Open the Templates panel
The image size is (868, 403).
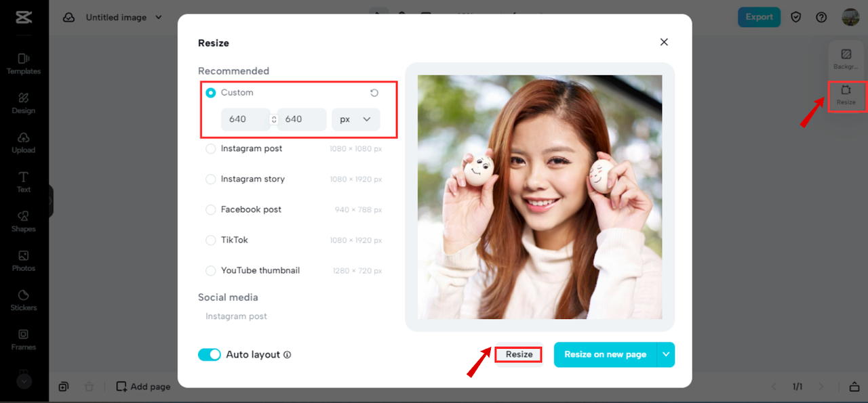tap(24, 64)
